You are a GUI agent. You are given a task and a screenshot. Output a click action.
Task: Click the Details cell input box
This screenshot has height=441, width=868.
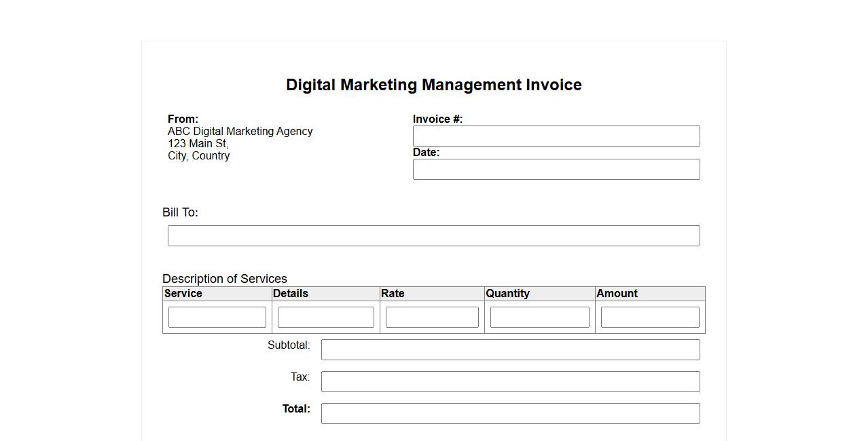click(325, 317)
